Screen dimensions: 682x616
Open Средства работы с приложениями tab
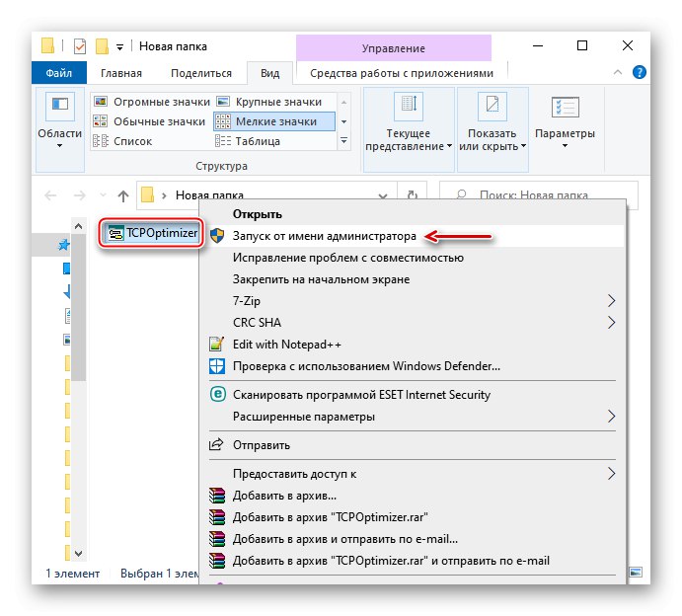pyautogui.click(x=402, y=73)
